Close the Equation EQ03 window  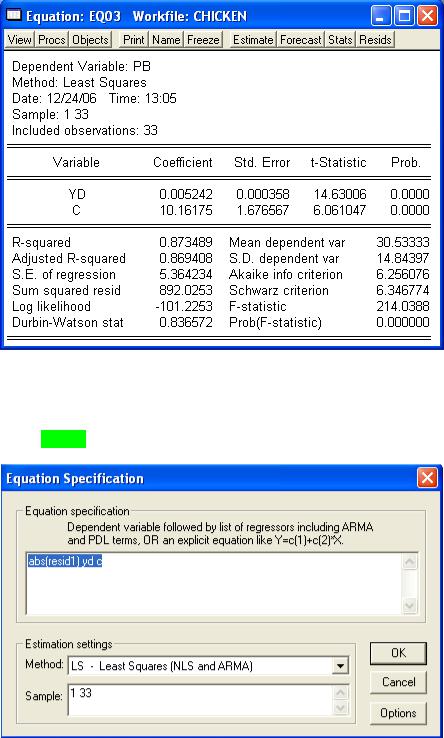[427, 16]
